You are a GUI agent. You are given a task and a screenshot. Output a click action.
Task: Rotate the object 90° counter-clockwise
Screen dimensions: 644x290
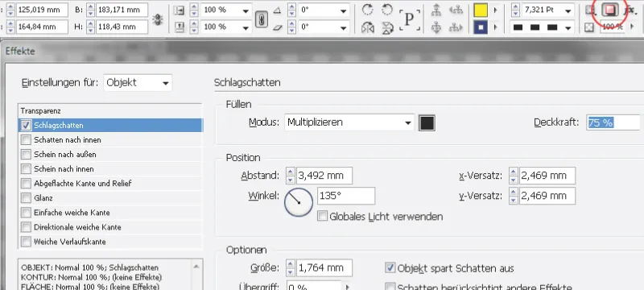point(387,10)
